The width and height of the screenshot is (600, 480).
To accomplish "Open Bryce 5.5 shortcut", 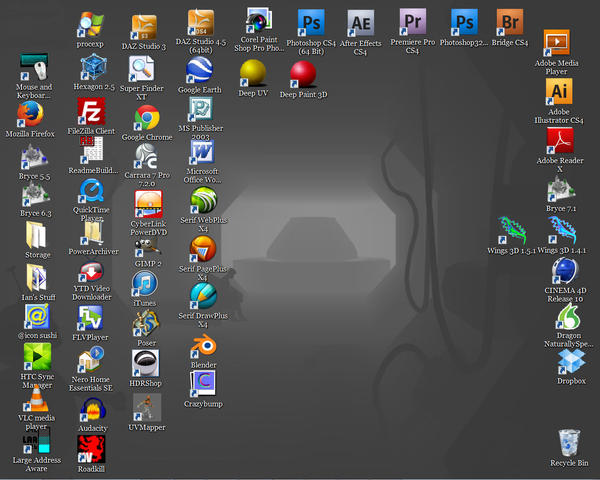I will (34, 157).
